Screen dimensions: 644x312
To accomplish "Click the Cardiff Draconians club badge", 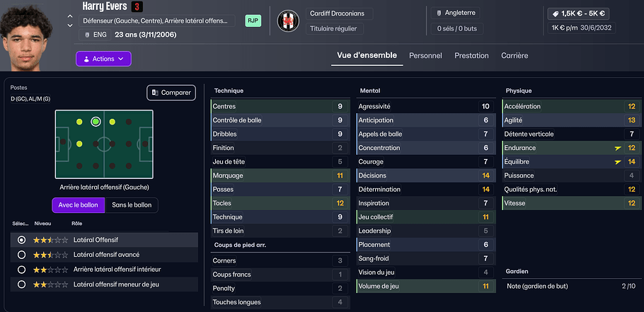I will (x=288, y=21).
